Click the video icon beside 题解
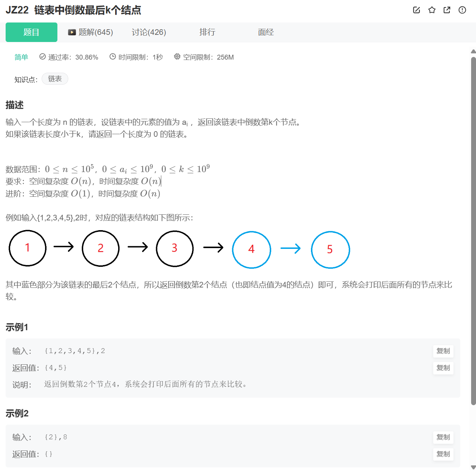 pos(72,32)
